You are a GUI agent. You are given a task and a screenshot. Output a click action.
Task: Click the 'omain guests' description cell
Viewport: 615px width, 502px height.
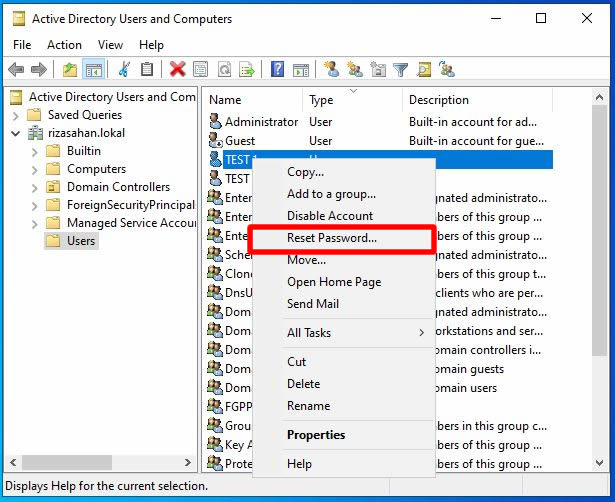pyautogui.click(x=469, y=369)
